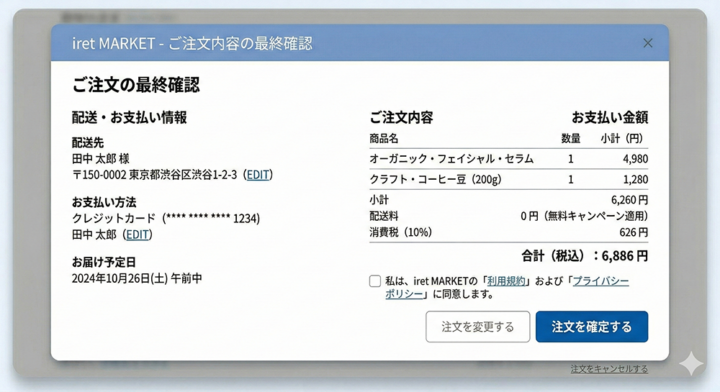Click the 626円 consumption tax amount

pos(633,232)
